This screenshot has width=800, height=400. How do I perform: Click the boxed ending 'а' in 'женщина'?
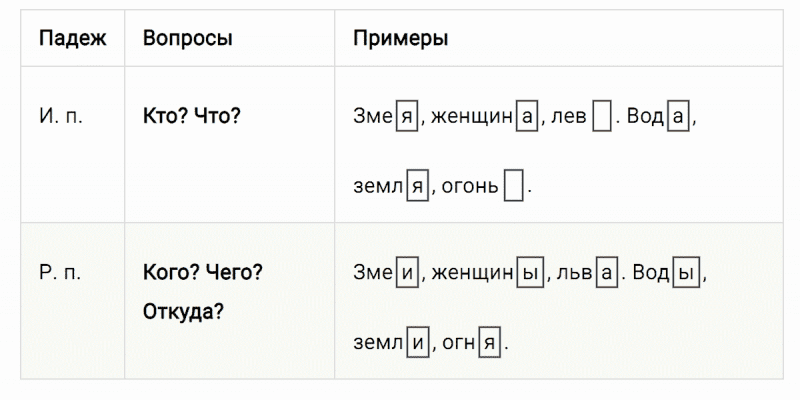click(x=528, y=116)
